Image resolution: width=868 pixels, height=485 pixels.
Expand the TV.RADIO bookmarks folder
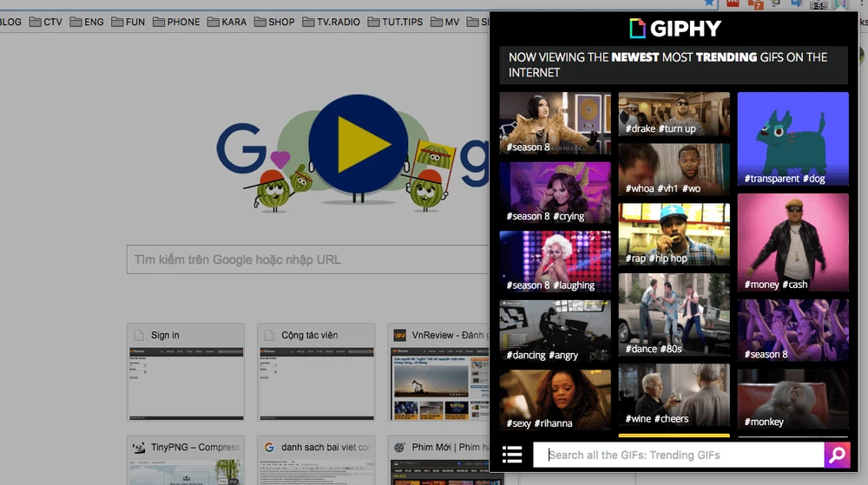point(331,22)
